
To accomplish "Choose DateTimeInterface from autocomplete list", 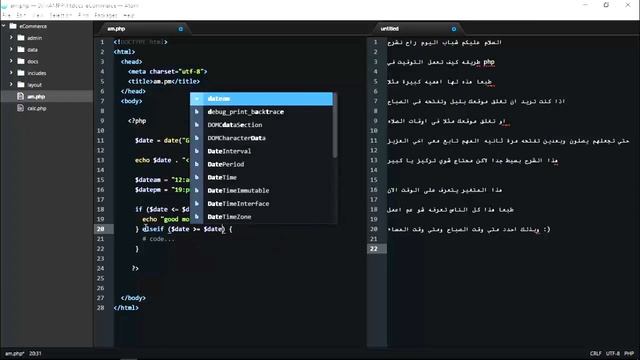I will [261, 203].
